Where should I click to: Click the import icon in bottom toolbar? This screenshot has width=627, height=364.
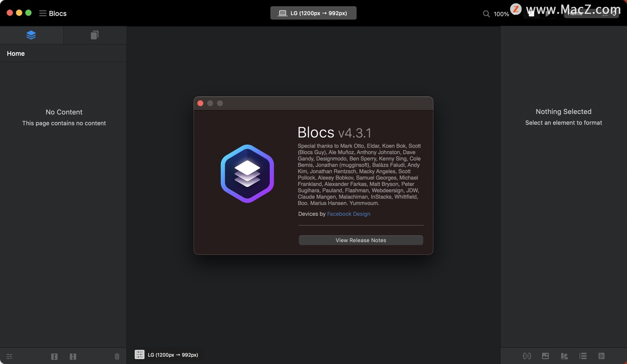72,355
